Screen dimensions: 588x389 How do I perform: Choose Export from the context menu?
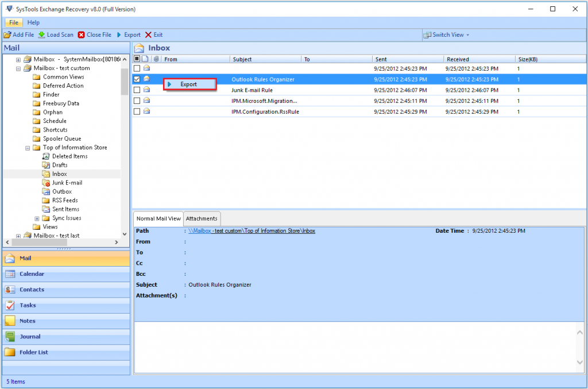click(x=189, y=84)
